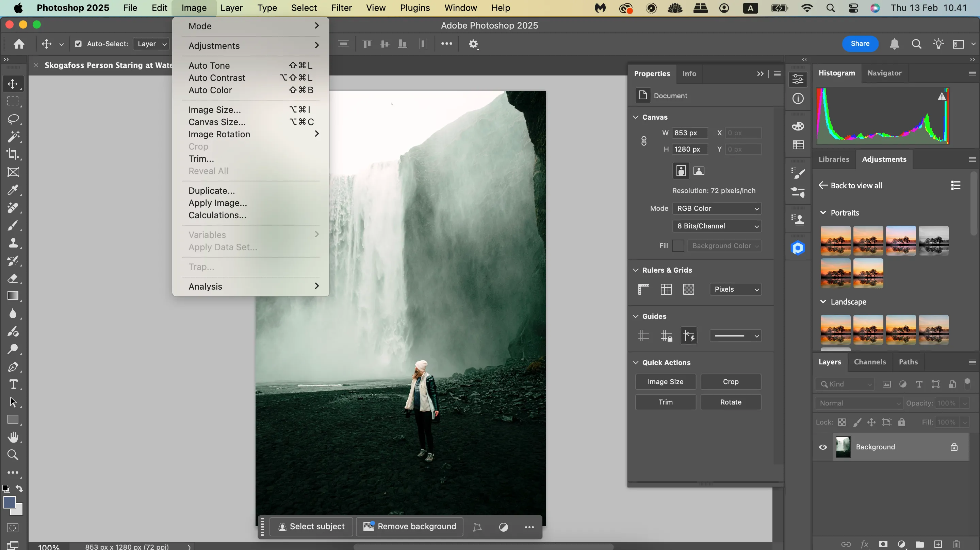The height and width of the screenshot is (550, 980).
Task: Toggle the Auto-Select checkbox
Action: 78,44
